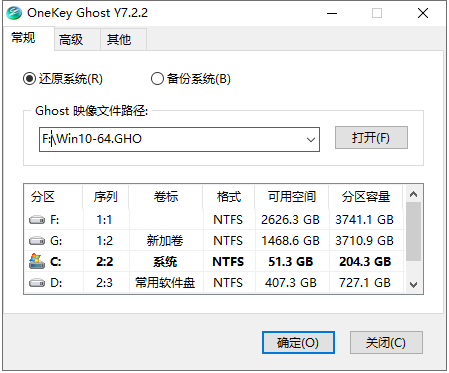Image resolution: width=449 pixels, height=373 pixels.
Task: Select the D: drive icon
Action: tap(37, 283)
